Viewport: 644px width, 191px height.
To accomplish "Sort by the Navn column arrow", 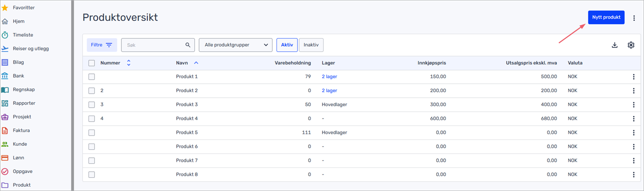I will tap(196, 63).
